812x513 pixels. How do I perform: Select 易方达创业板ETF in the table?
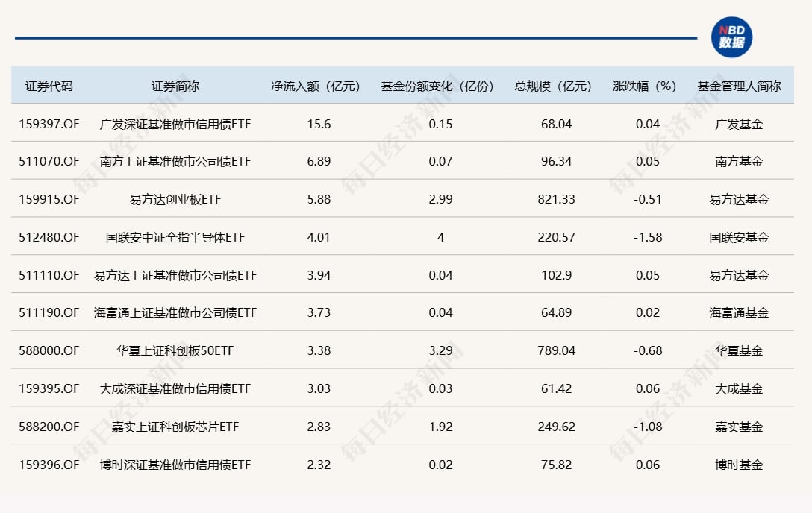coord(177,199)
